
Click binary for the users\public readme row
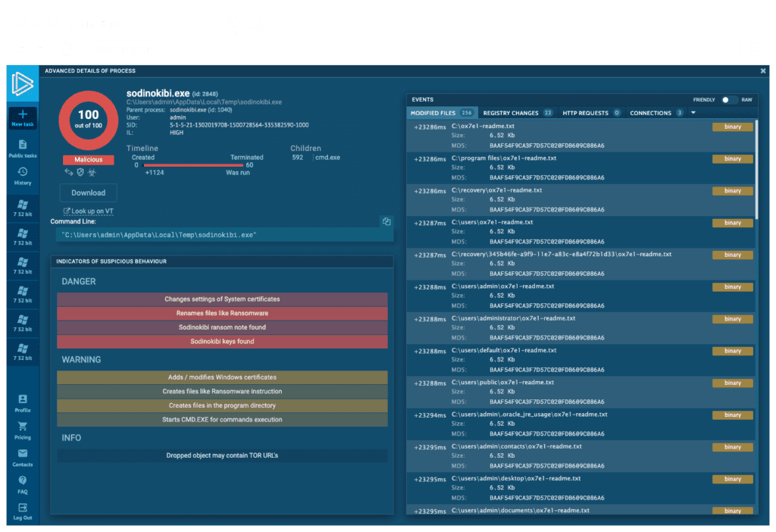[733, 383]
